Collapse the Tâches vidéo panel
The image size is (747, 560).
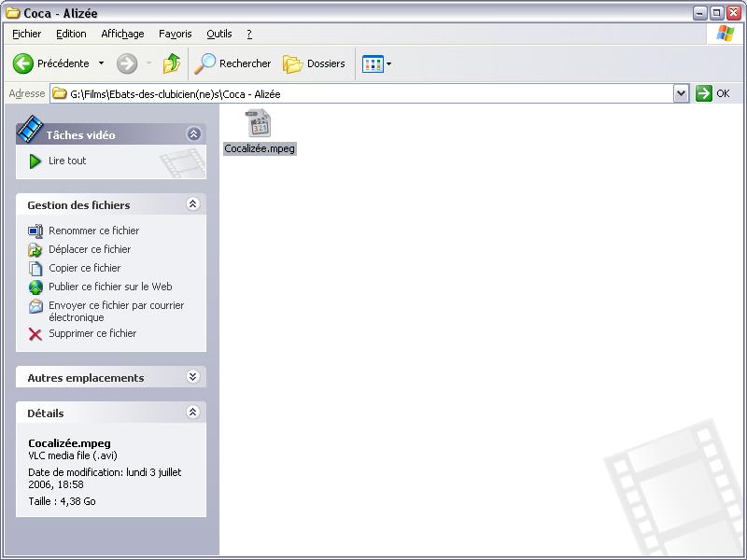tap(193, 134)
